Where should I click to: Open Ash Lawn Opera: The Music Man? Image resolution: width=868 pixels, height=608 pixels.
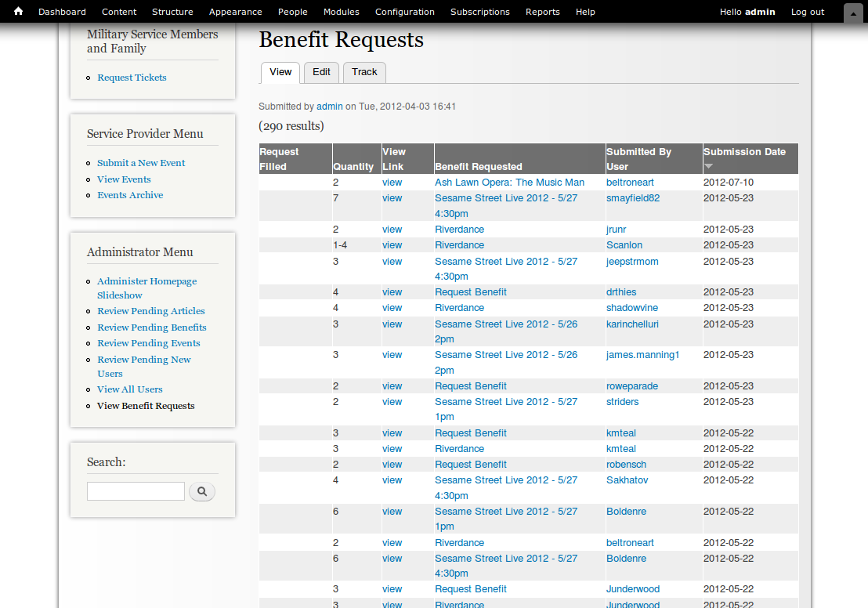click(x=509, y=183)
